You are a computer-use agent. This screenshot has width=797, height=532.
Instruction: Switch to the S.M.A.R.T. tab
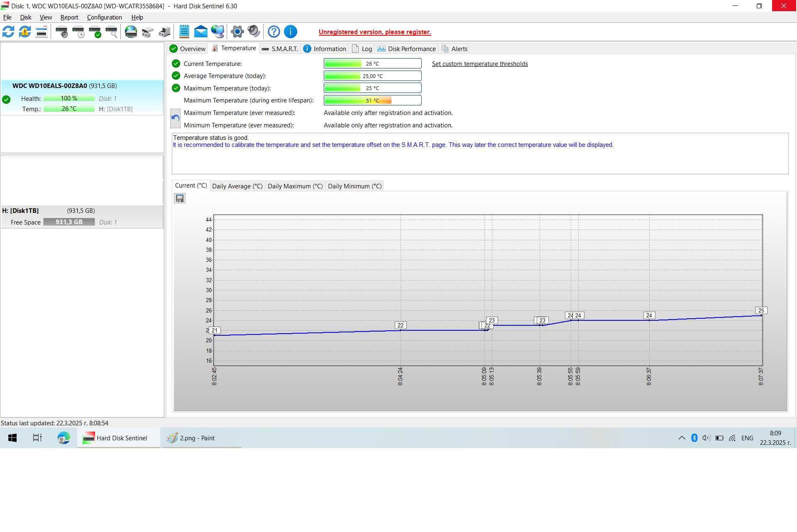pos(280,49)
